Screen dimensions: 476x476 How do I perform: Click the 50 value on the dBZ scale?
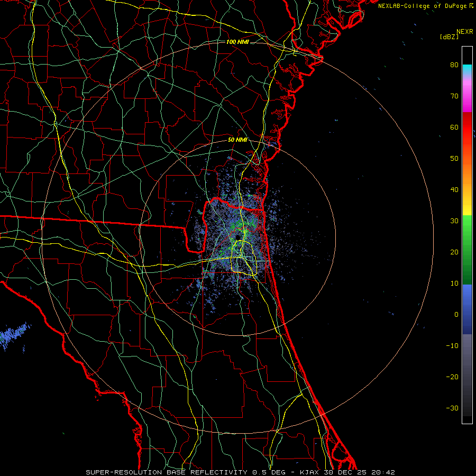(x=454, y=159)
